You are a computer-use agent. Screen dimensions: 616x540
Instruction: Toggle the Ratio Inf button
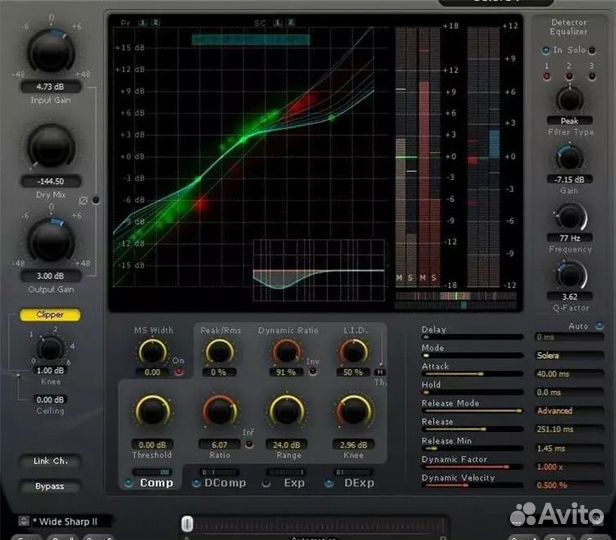tap(249, 445)
